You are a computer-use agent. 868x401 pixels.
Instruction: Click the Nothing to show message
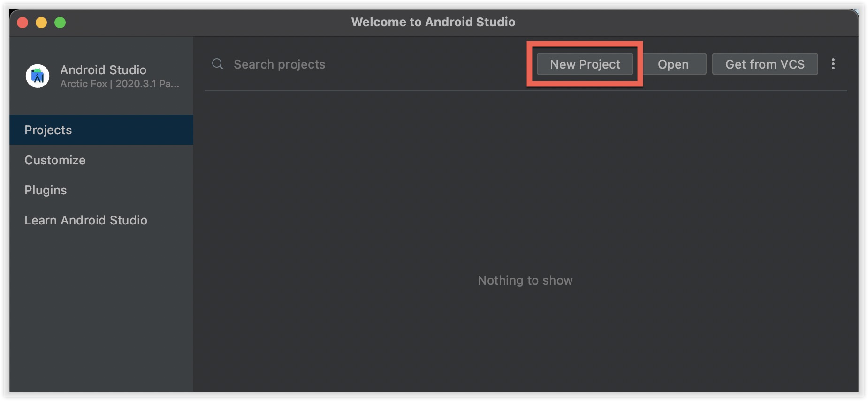[x=525, y=280]
